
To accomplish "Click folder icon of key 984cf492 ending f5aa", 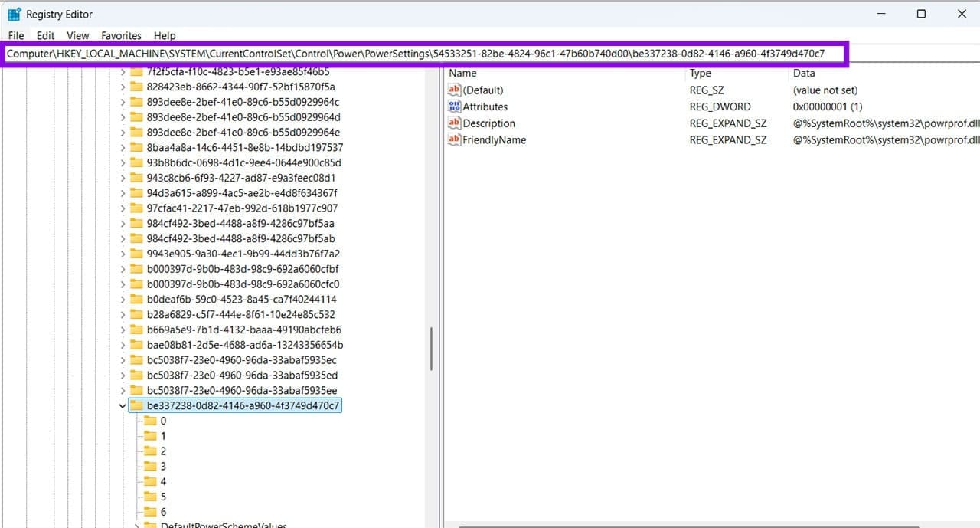I will click(x=136, y=223).
